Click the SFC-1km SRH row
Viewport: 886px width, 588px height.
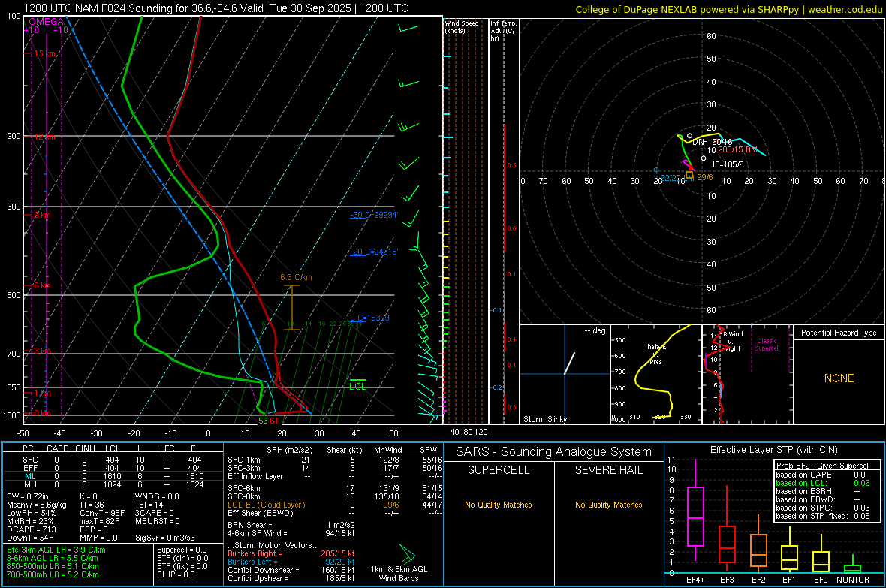335,460
